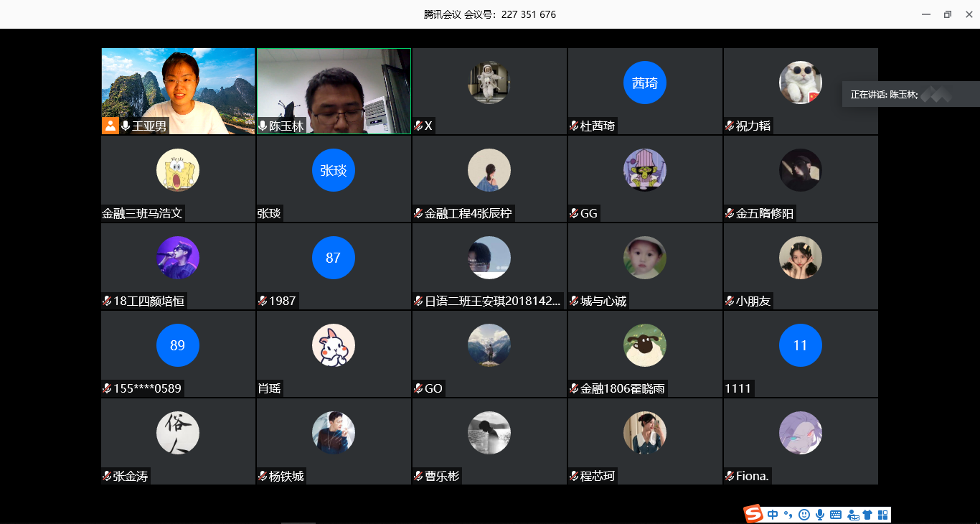Open the Sogou emoji smiley panel
This screenshot has height=524, width=980.
[804, 515]
